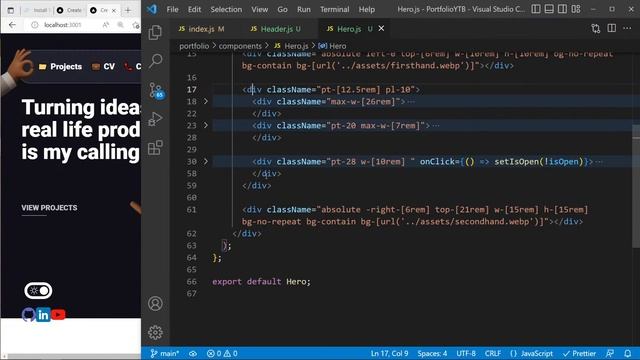Open a new browser tab
This screenshot has height=360, width=640.
pos(128,10)
